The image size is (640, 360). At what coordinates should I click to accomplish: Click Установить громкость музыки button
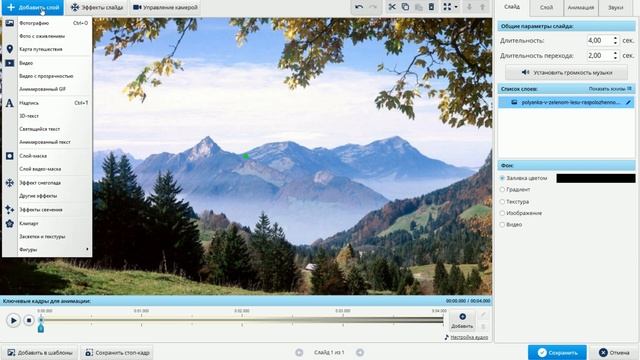tap(567, 72)
